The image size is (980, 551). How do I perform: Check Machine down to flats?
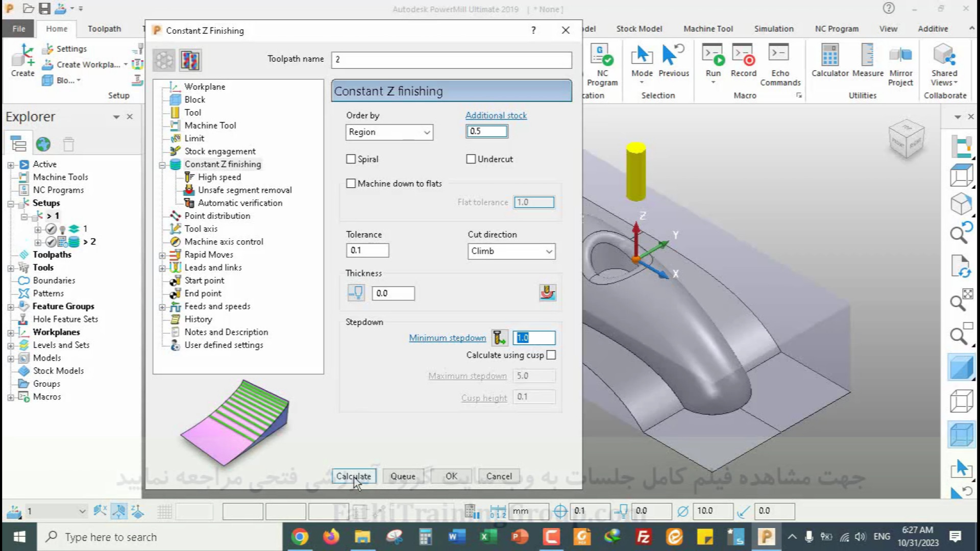coord(351,184)
